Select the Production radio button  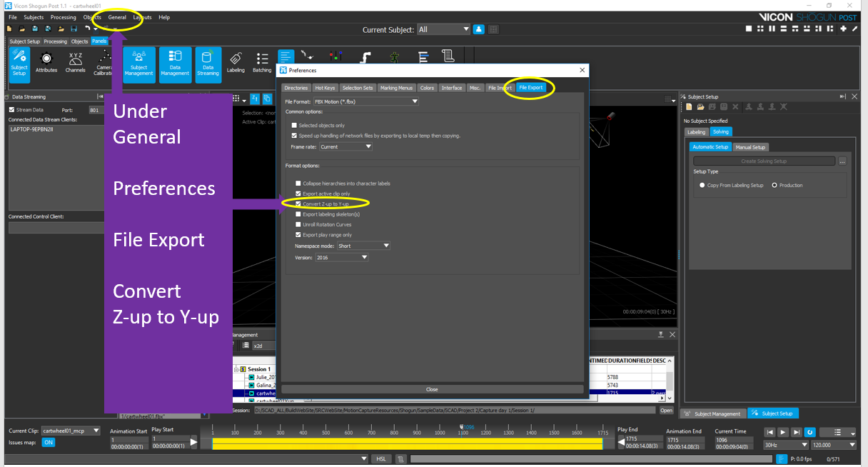(x=775, y=185)
